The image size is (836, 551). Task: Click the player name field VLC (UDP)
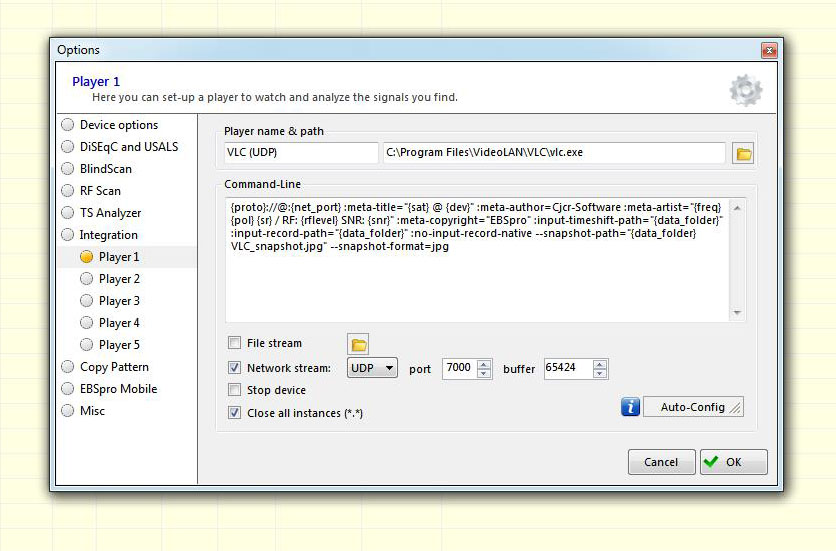pyautogui.click(x=301, y=153)
